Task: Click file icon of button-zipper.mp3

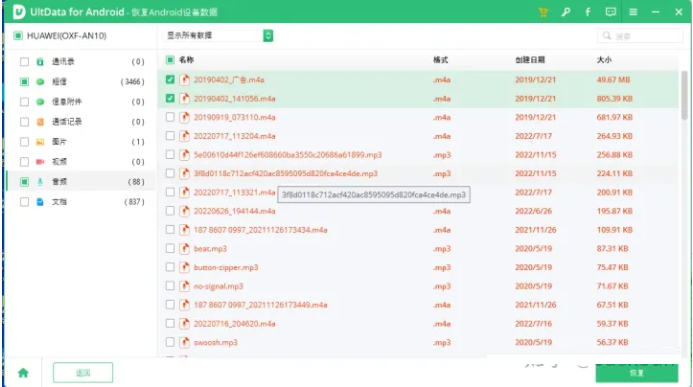Action: [184, 267]
